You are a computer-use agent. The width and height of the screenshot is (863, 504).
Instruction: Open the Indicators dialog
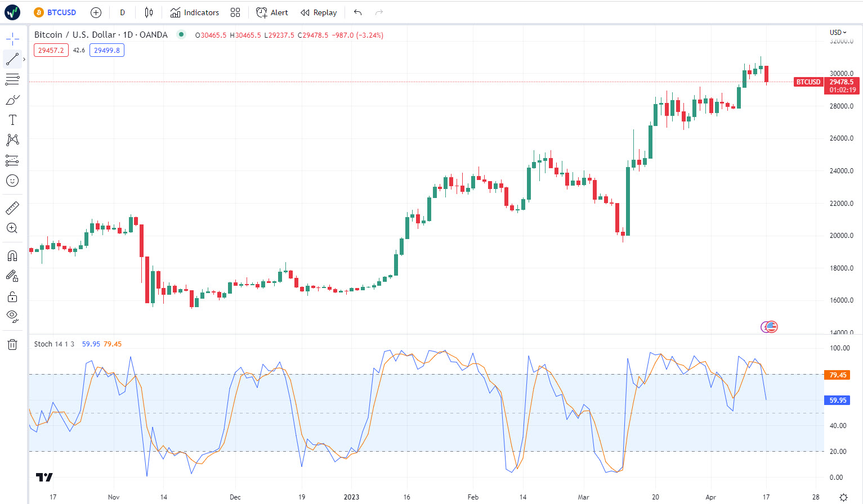tap(195, 12)
